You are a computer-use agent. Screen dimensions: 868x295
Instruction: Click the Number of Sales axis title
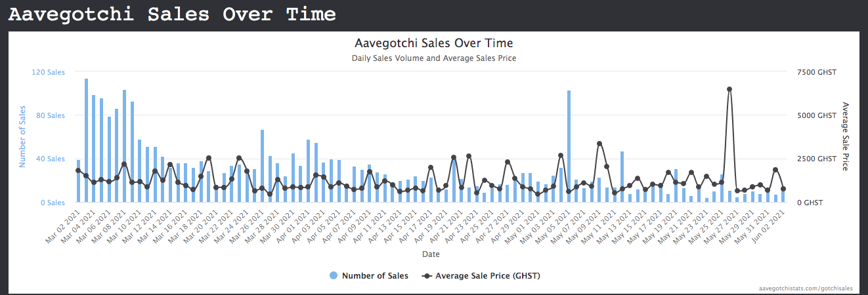tap(22, 136)
